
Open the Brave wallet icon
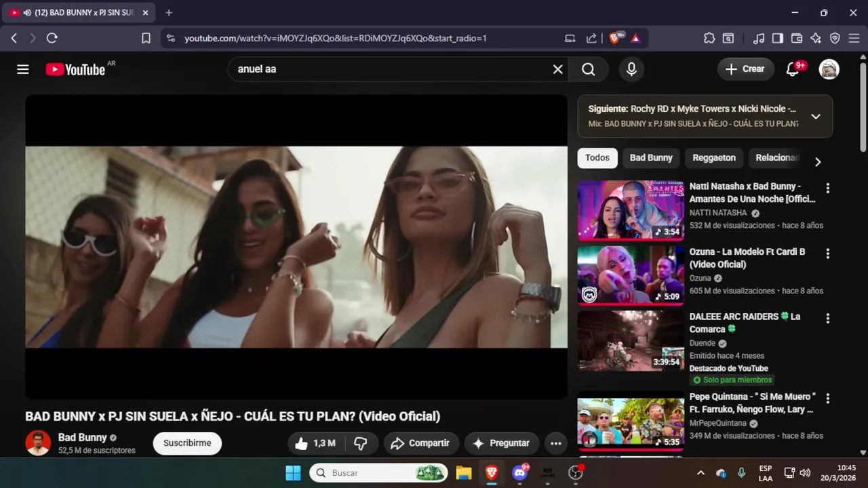[x=797, y=39]
